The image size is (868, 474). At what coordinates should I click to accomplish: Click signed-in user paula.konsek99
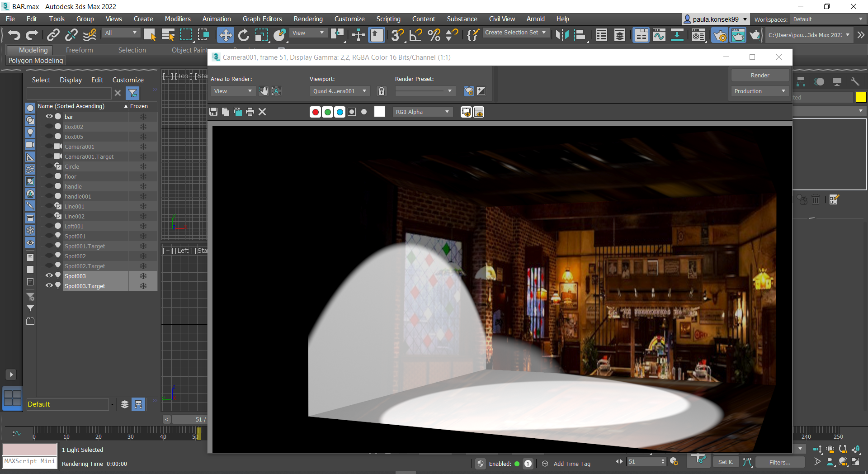tap(715, 19)
